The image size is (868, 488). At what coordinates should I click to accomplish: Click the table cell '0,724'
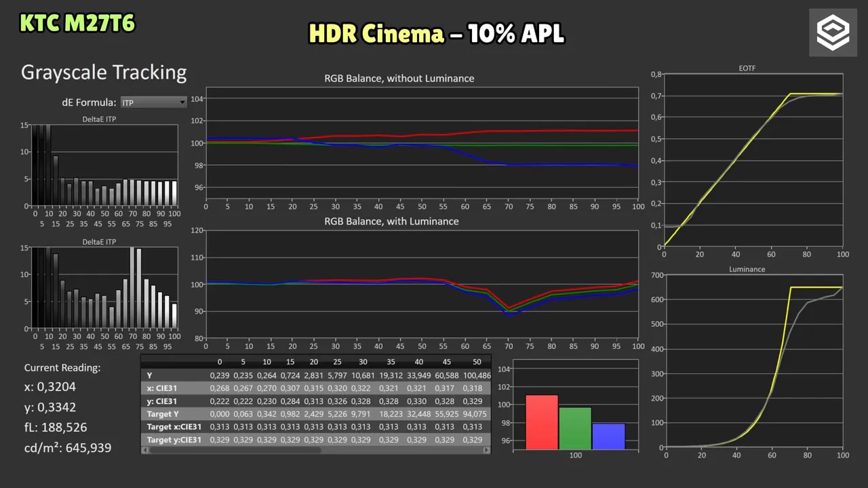click(x=291, y=375)
